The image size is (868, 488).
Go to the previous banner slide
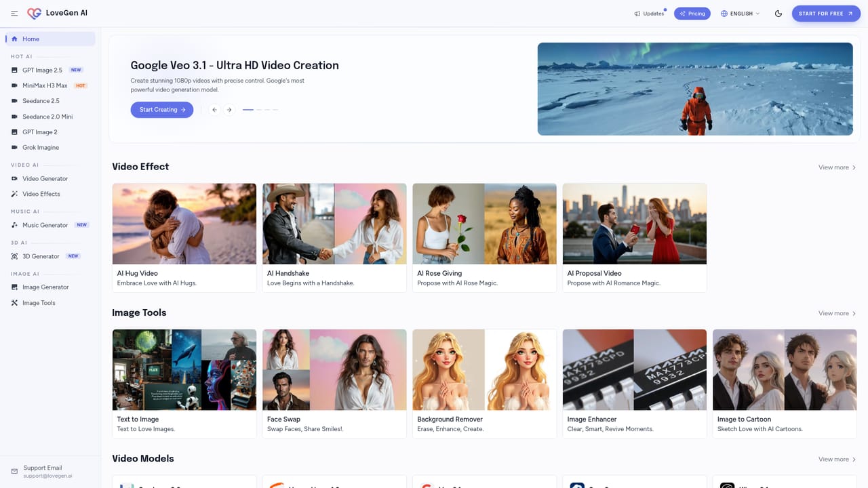[214, 110]
